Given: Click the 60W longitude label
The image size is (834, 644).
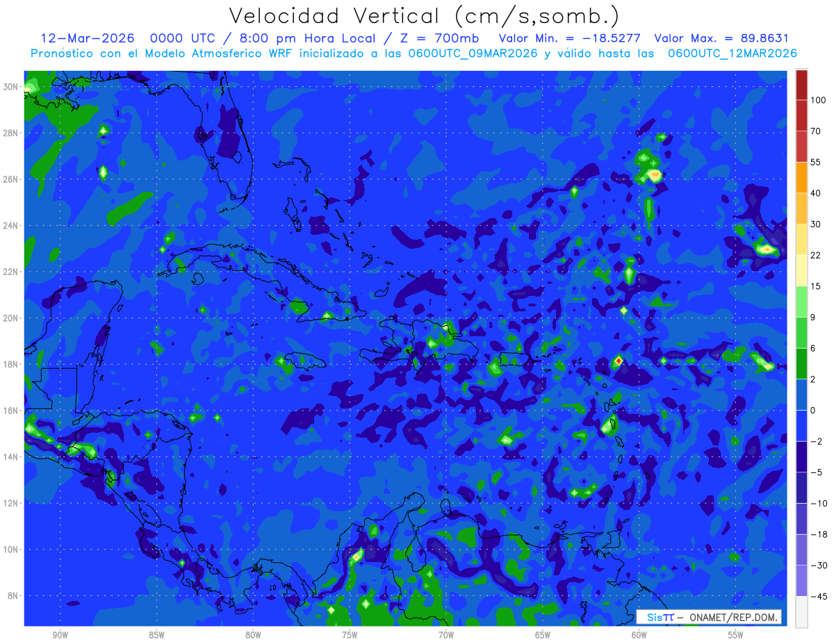Looking at the screenshot, I should point(639,635).
